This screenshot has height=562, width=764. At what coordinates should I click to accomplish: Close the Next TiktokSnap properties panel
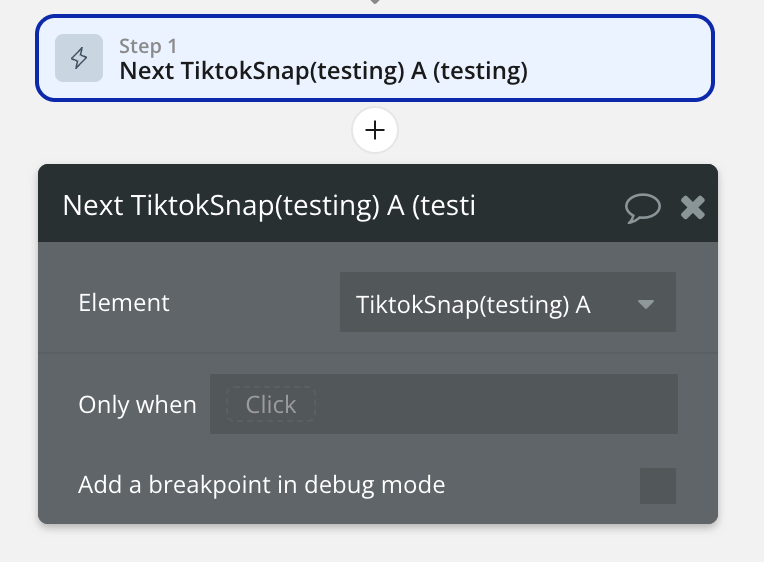[693, 207]
